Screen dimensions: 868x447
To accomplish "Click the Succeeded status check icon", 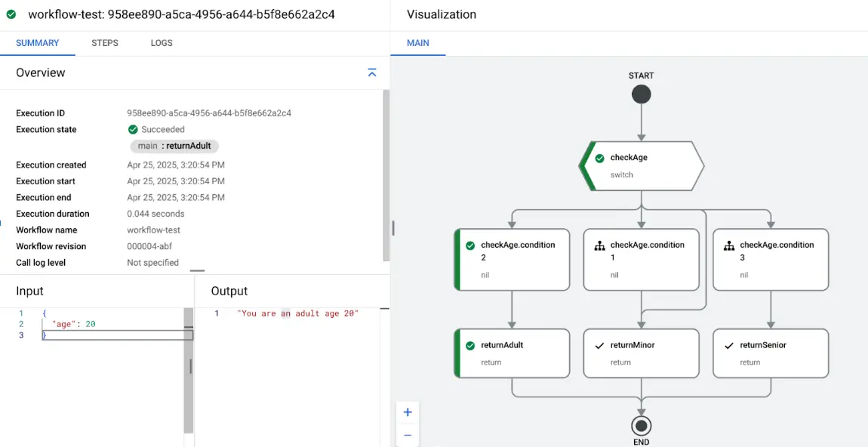I will tap(132, 129).
